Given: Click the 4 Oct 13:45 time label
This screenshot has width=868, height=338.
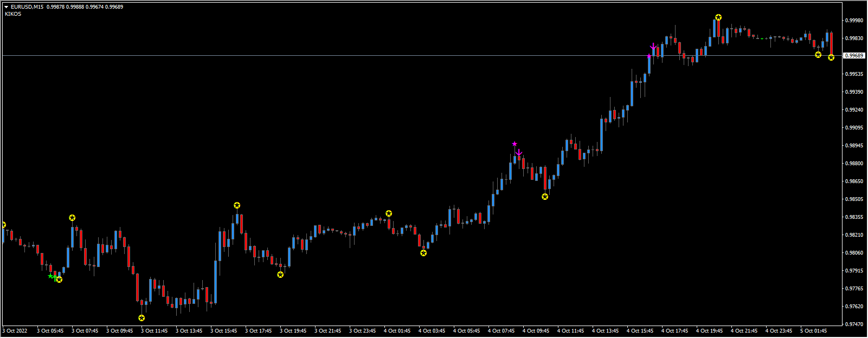Looking at the screenshot, I should coord(605,331).
